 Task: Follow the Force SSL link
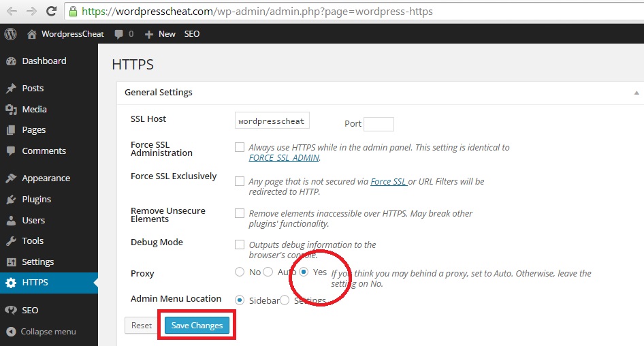click(x=388, y=182)
